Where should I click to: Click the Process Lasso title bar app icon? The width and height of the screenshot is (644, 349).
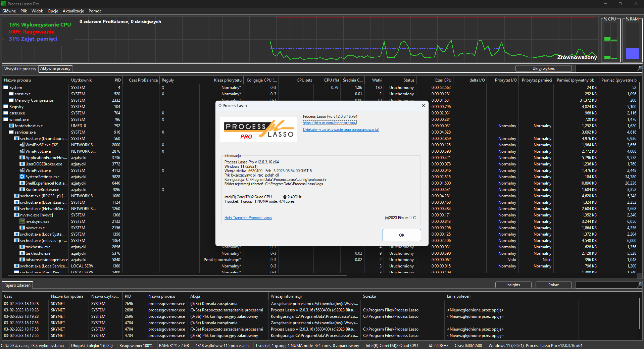pyautogui.click(x=3, y=4)
